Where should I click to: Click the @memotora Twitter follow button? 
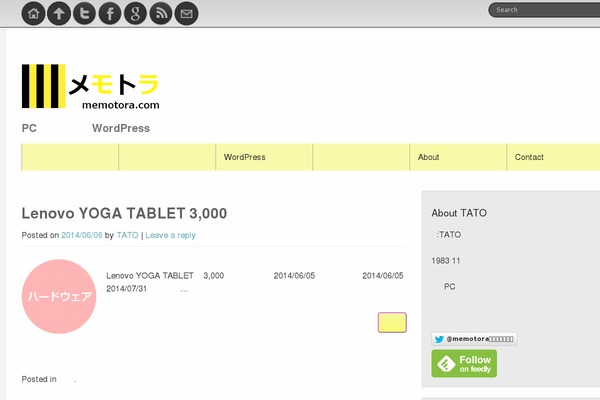pyautogui.click(x=474, y=339)
